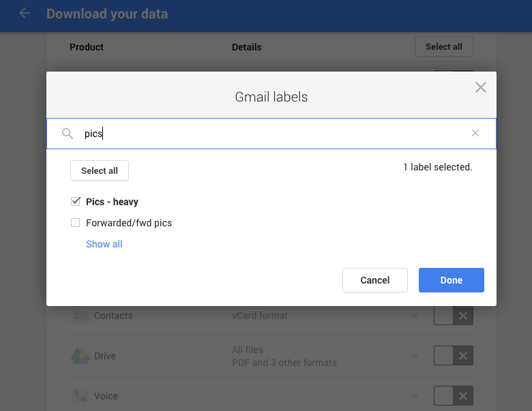Click the search magnifier icon
532x411 pixels.
click(x=68, y=134)
